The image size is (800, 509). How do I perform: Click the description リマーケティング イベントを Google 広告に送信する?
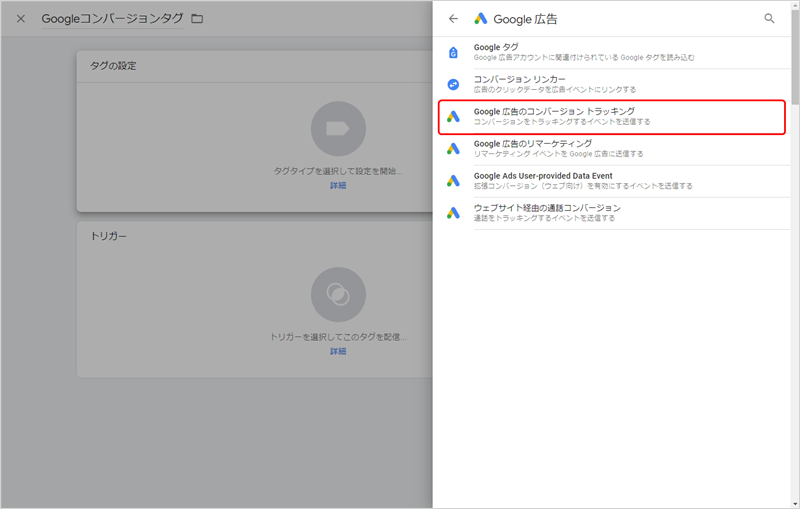pos(558,154)
